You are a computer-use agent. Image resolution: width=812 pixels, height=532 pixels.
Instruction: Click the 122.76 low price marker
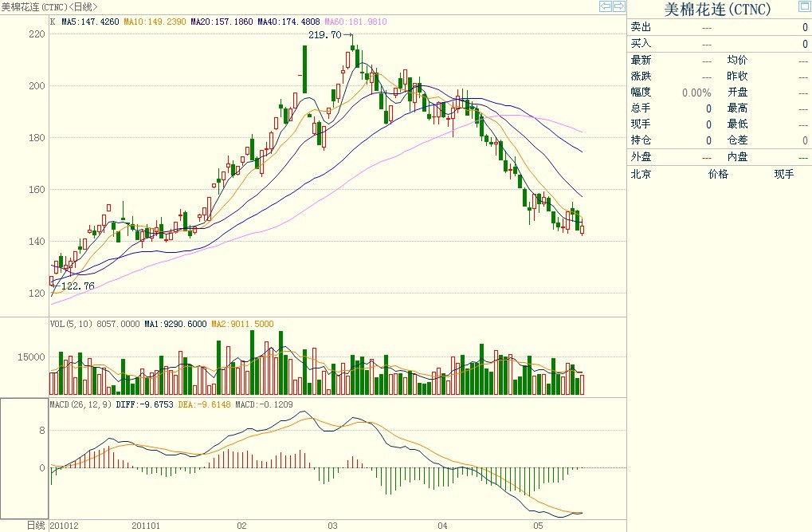77,286
